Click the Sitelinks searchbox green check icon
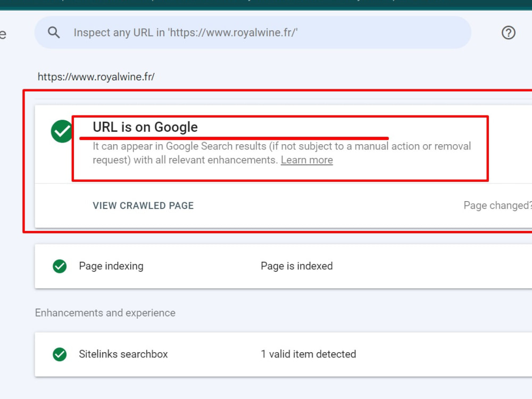 tap(60, 354)
